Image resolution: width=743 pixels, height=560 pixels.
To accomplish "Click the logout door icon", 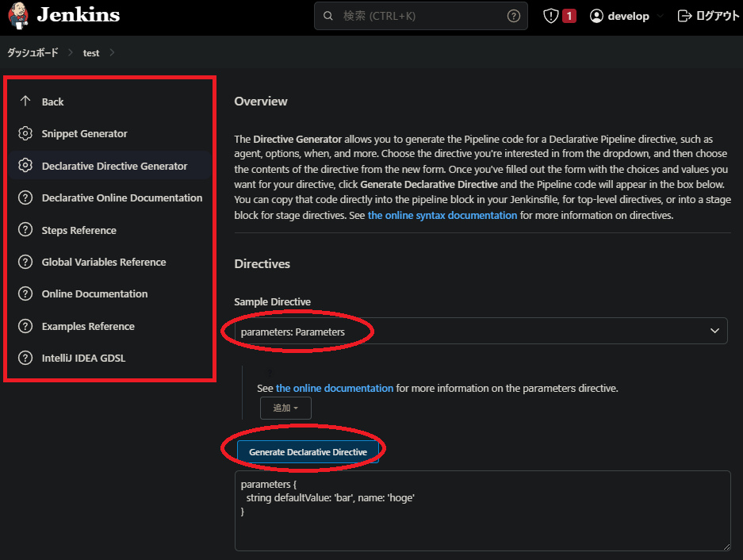I will (684, 16).
